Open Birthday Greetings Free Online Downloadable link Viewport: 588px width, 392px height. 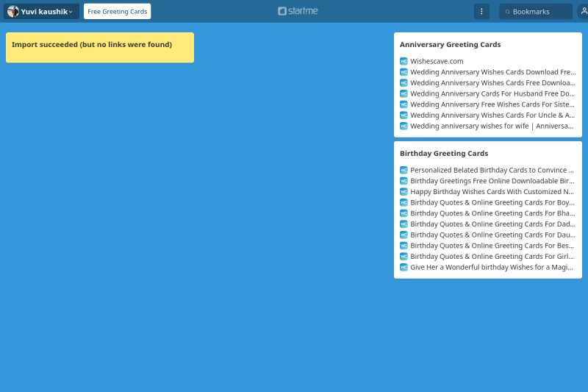click(492, 181)
